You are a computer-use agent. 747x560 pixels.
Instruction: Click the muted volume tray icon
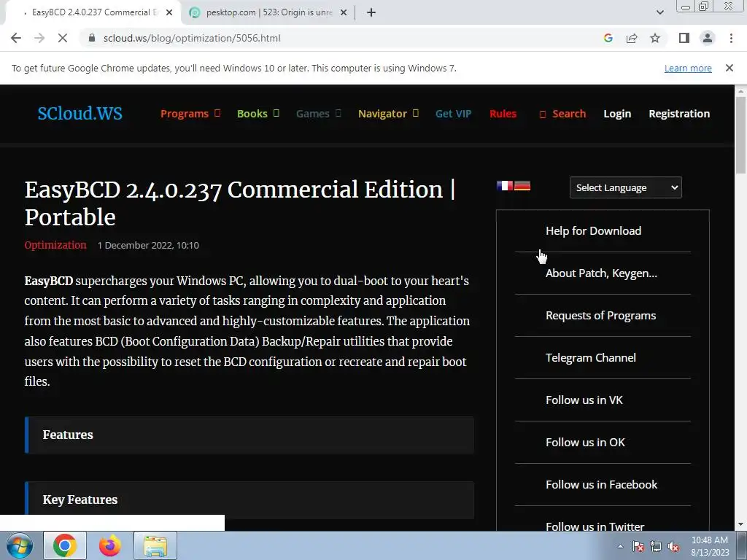pos(673,547)
